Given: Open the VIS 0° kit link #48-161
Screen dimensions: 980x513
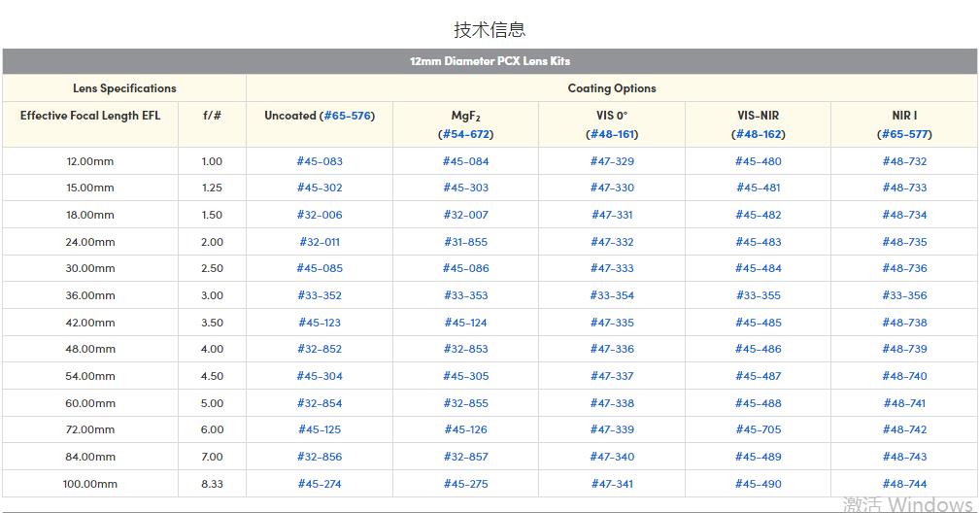Looking at the screenshot, I should coord(612,134).
